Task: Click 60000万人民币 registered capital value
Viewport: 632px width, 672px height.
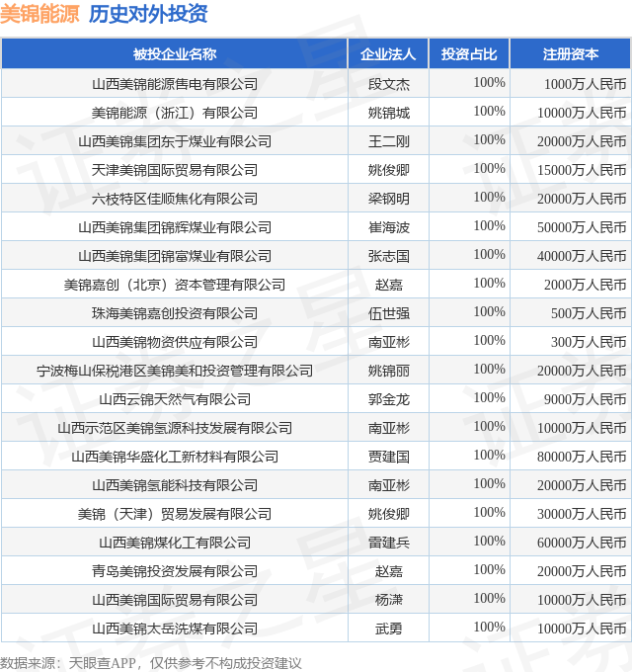Action: 582,543
